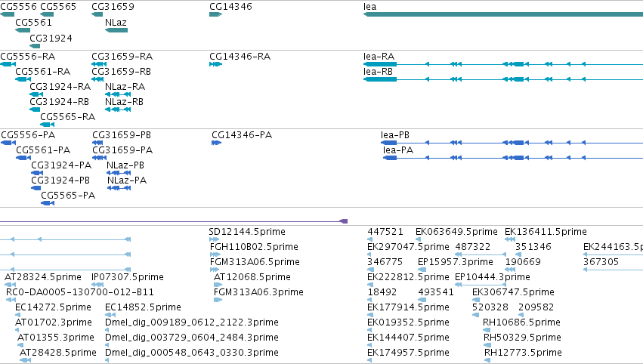Select the EK063649.5prime EST glyph
Image resolution: width=643 pixels, height=364 pixels.
(421, 239)
